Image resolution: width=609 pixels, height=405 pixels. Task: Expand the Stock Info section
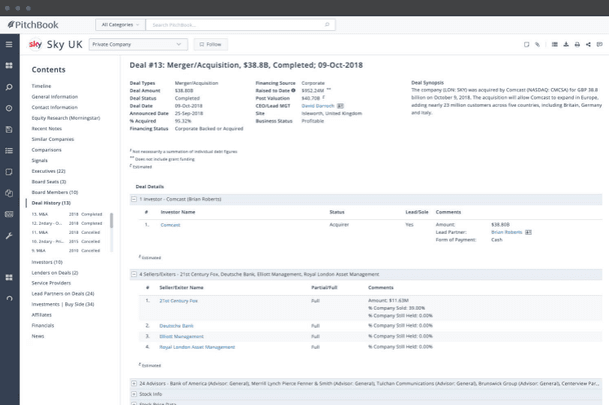tap(134, 392)
